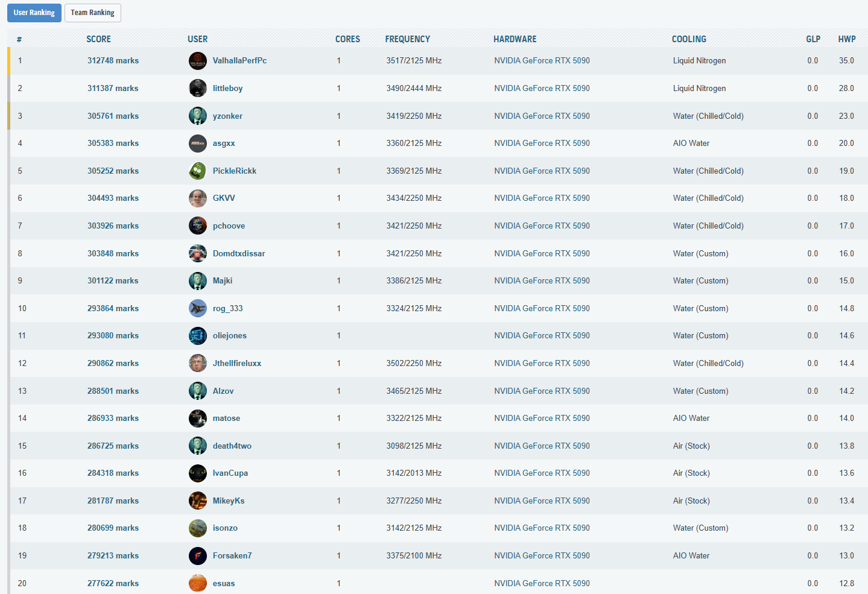This screenshot has height=594, width=868.
Task: Click the Domdtxdissar username link
Action: pyautogui.click(x=239, y=254)
